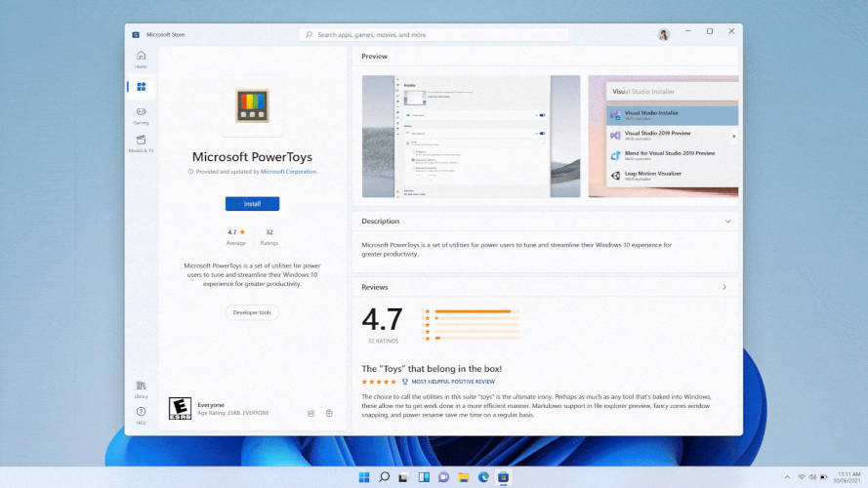Click the Wi-Fi icon in system tray

point(801,477)
